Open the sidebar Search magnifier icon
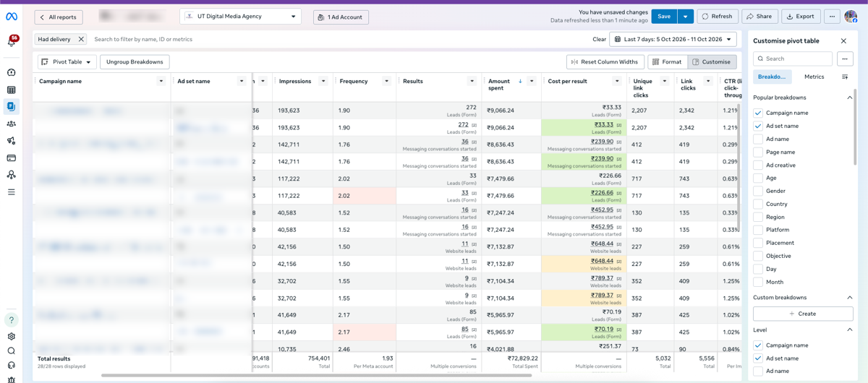Viewport: 868px width, 383px height. point(11,350)
